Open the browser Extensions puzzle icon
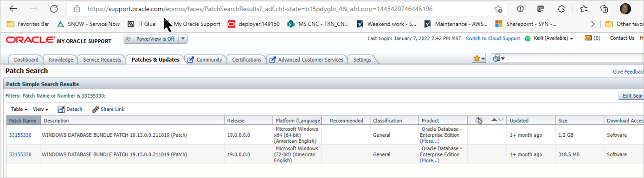The image size is (644, 178). [x=561, y=9]
